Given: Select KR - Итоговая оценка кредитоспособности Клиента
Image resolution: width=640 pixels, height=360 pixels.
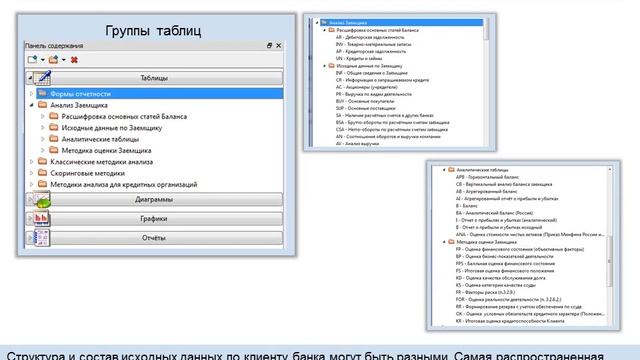Looking at the screenshot, I should (x=510, y=321).
